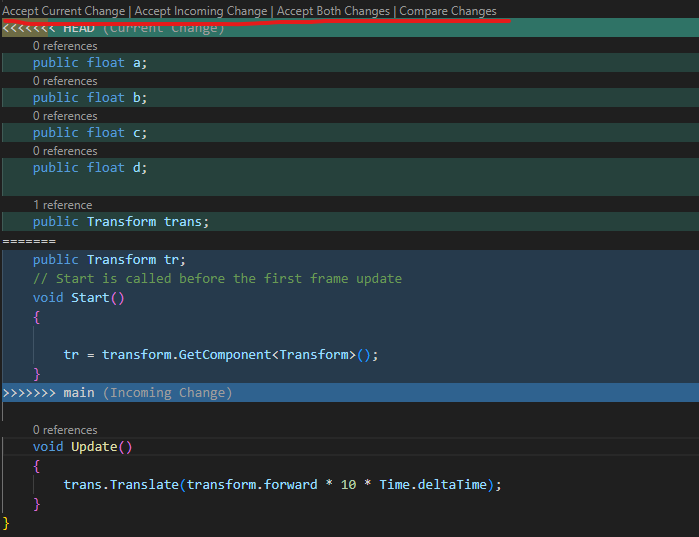Click the references lens above float b
This screenshot has width=699, height=537.
(65, 81)
